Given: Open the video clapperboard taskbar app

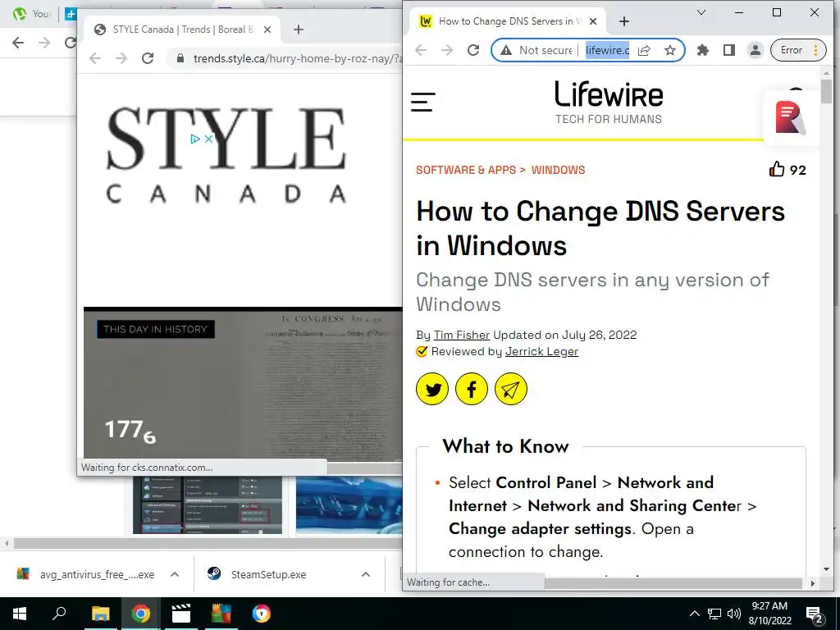Looking at the screenshot, I should [180, 614].
